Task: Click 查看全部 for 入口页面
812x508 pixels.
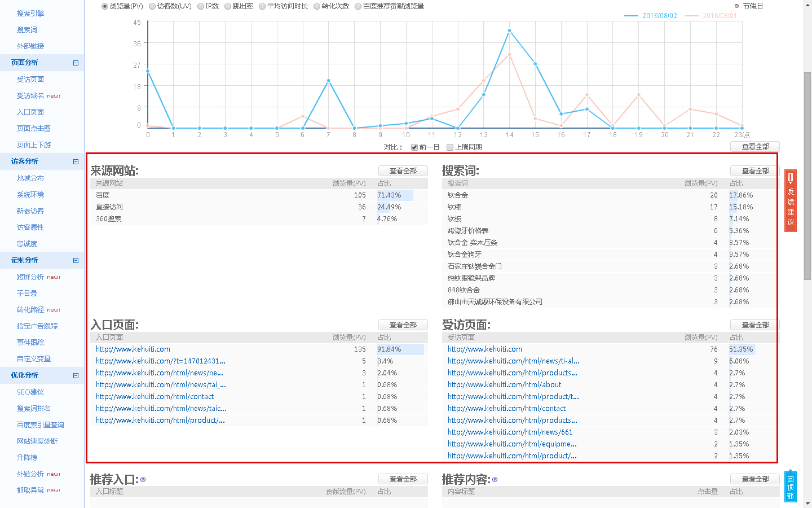Action: pos(403,325)
